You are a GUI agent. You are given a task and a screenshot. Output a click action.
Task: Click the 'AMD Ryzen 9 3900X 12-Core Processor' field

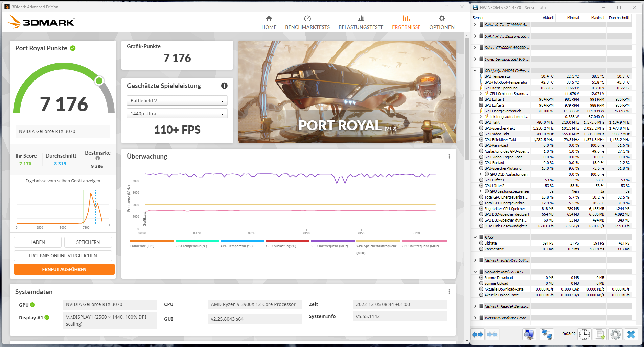[255, 304]
